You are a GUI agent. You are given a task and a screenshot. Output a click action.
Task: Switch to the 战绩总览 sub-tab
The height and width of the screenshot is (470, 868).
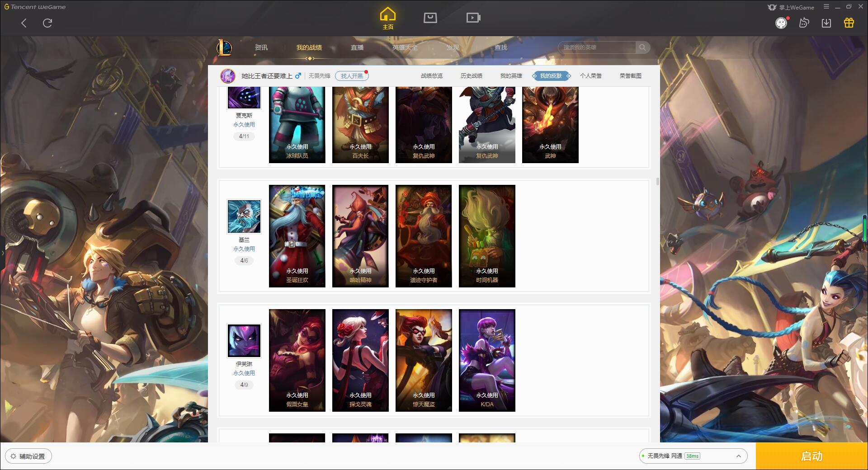(x=432, y=76)
